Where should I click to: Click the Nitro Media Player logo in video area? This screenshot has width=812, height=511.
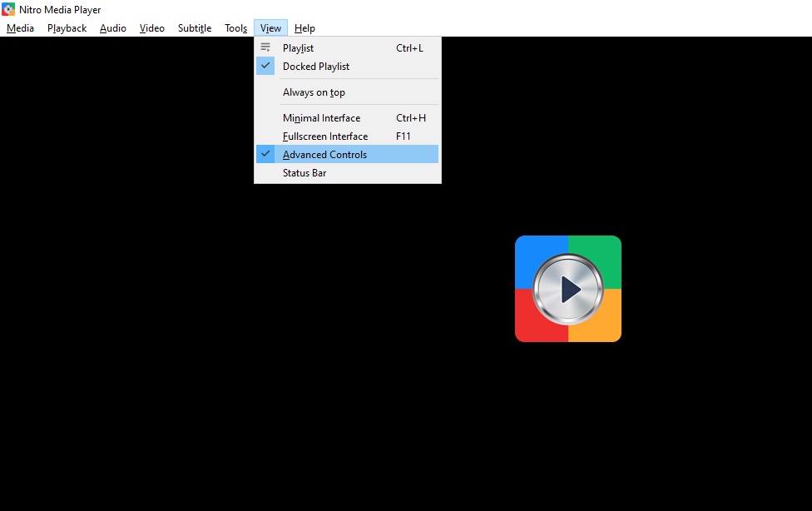pos(568,289)
